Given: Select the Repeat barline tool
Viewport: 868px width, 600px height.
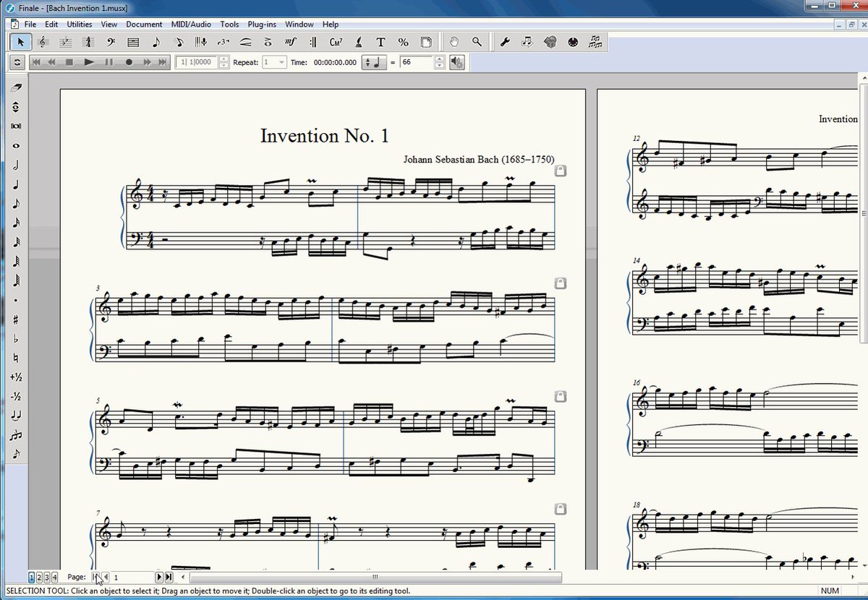Looking at the screenshot, I should tap(313, 42).
